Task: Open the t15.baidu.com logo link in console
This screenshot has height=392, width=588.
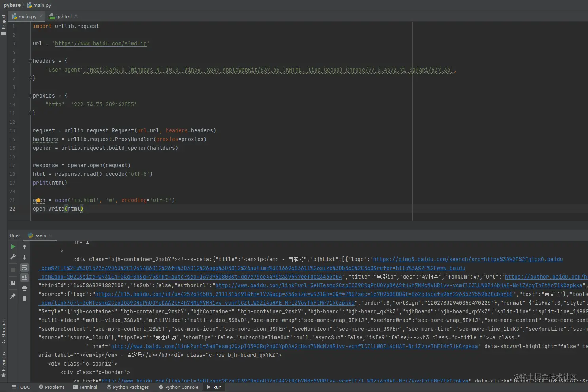Action: [x=304, y=294]
